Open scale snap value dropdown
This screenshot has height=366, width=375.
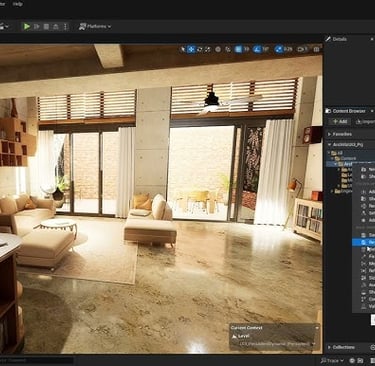[288, 49]
